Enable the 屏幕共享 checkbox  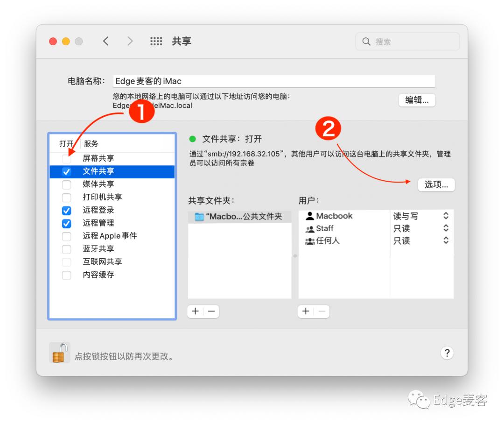click(66, 158)
